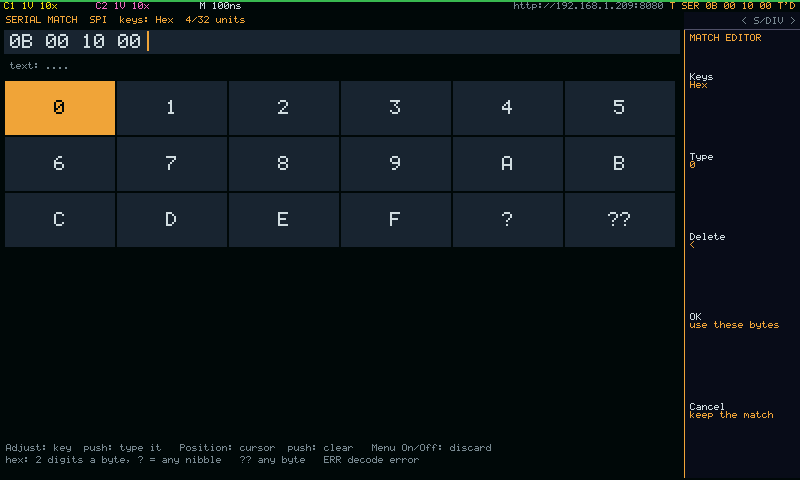800x480 pixels.
Task: Click the 'keys: Hex' header label
Action: pyautogui.click(x=146, y=20)
